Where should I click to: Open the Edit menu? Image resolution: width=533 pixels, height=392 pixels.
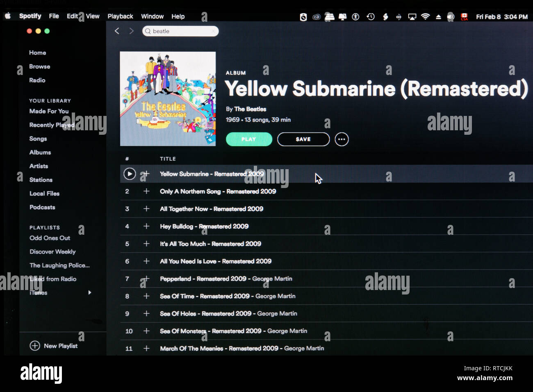(x=72, y=16)
